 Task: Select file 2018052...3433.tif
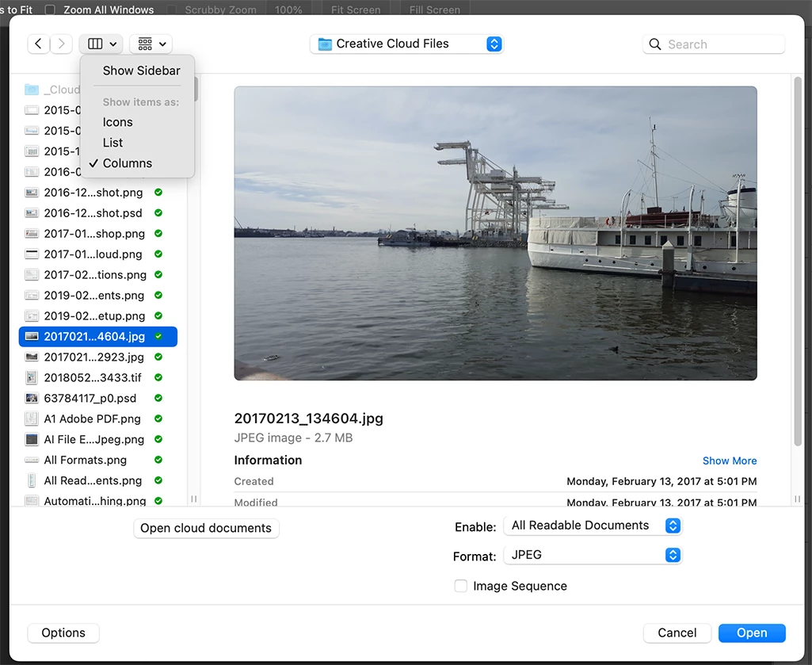(98, 377)
